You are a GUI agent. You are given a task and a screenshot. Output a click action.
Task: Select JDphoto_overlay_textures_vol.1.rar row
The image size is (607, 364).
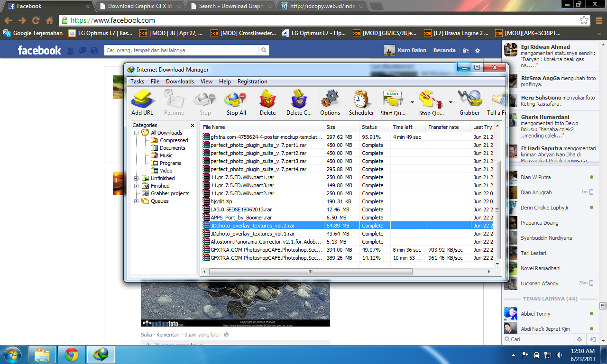click(x=348, y=234)
